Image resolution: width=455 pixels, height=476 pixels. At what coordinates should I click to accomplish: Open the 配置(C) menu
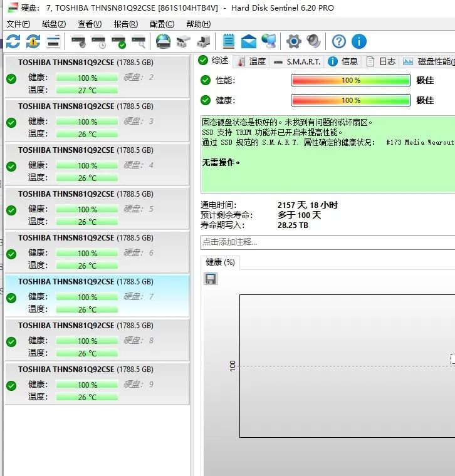162,24
